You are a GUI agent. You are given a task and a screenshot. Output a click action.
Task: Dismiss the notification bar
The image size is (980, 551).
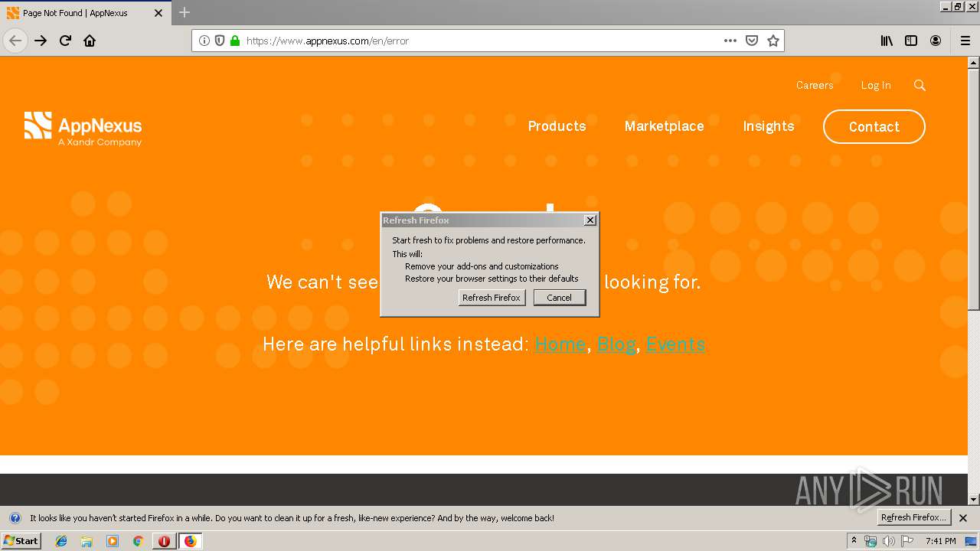(963, 518)
